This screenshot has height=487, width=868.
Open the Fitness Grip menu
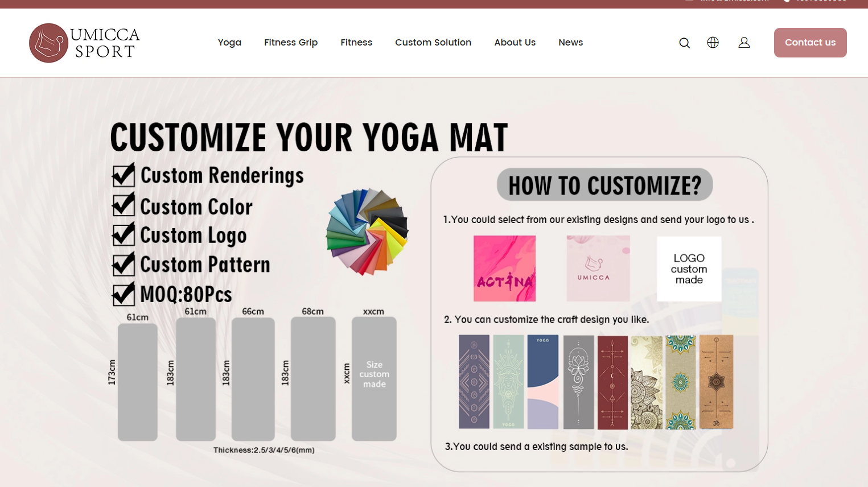(291, 43)
